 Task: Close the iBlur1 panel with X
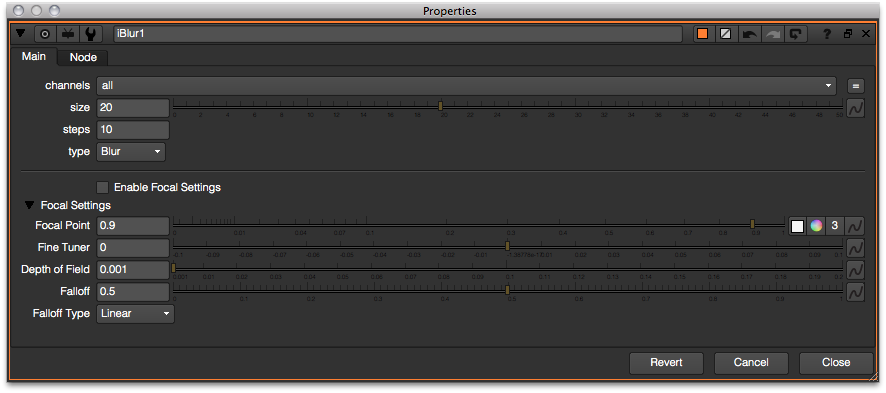pos(866,34)
